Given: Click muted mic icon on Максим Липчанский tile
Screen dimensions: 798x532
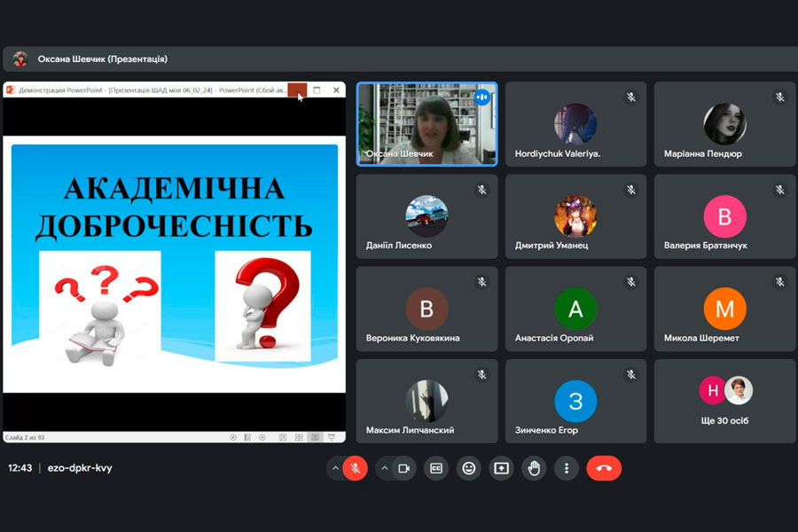Looking at the screenshot, I should coord(482,375).
